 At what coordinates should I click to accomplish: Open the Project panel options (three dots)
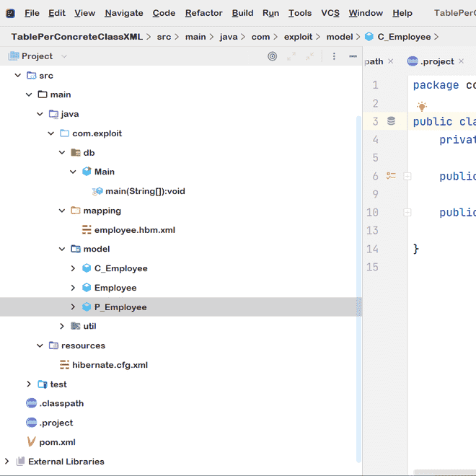pos(334,56)
